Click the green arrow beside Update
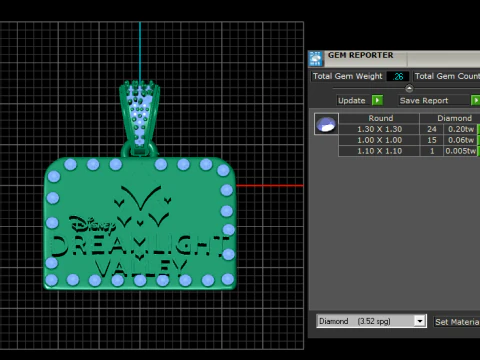 pyautogui.click(x=377, y=100)
